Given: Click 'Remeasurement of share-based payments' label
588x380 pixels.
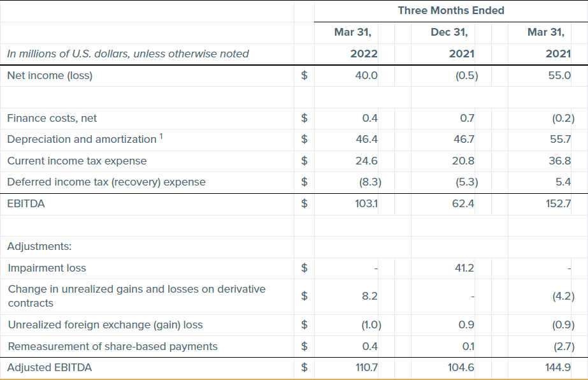Looking at the screenshot, I should click(113, 346).
